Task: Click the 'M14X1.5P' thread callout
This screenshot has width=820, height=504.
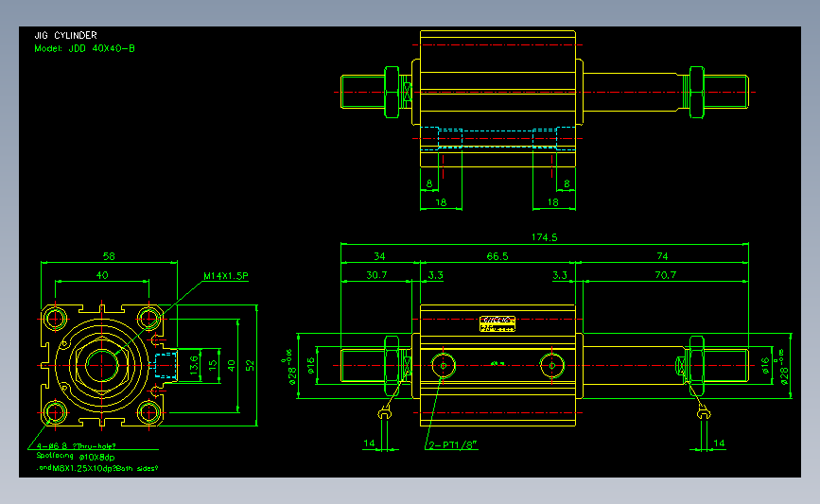Action: click(x=226, y=275)
